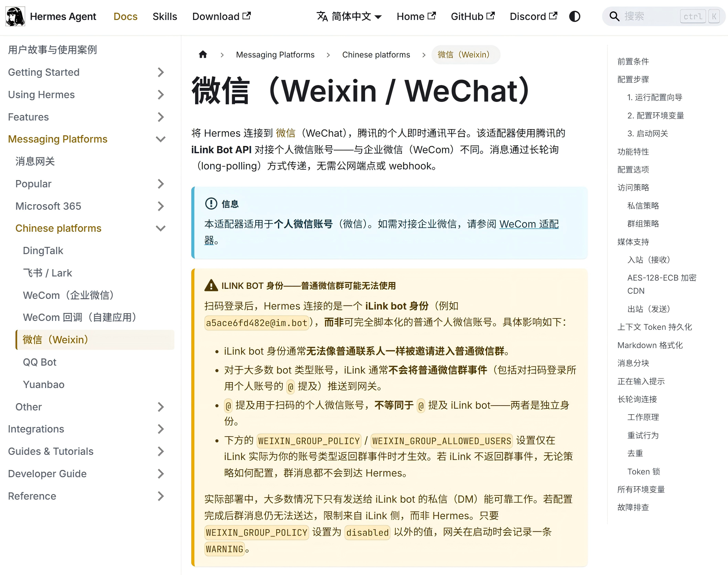Expand the Features section chevron
This screenshot has width=728, height=575.
pos(161,117)
